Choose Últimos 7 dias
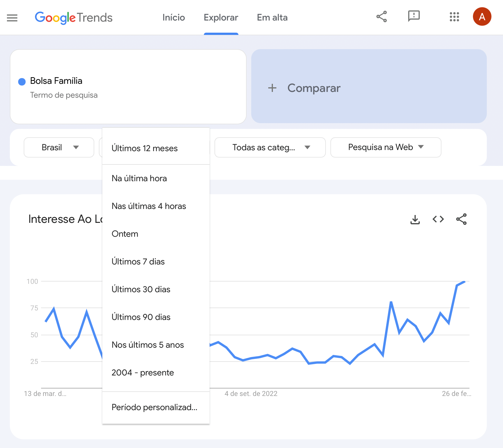 (156, 262)
